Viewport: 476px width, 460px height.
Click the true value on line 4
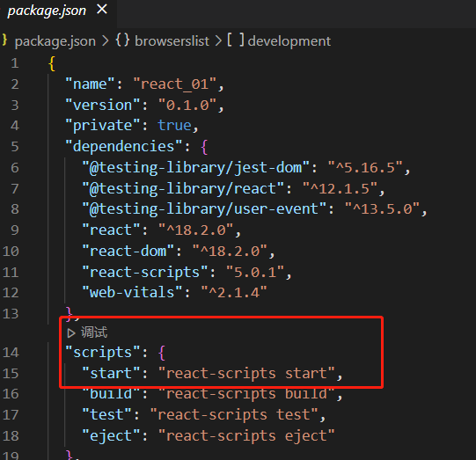pyautogui.click(x=174, y=126)
